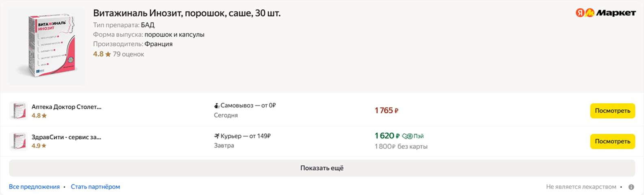Click the 1 765 ₽ price

click(386, 110)
